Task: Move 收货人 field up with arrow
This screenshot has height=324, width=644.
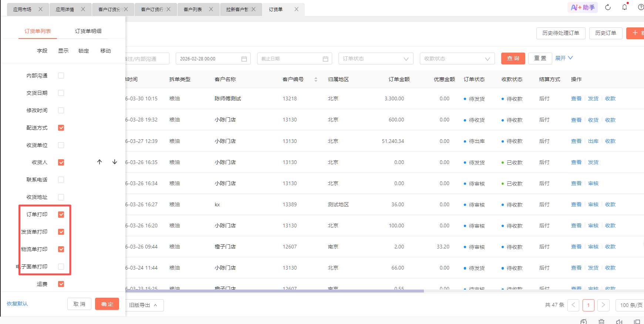Action: pyautogui.click(x=100, y=162)
